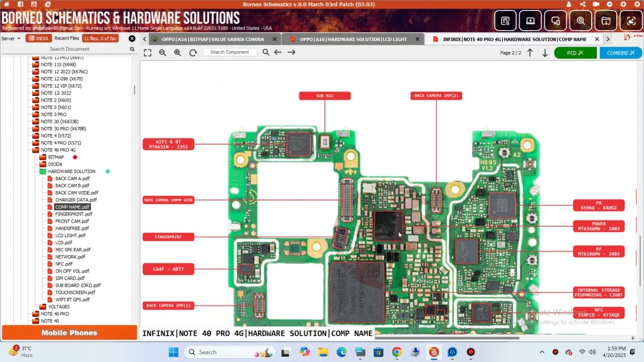Image resolution: width=644 pixels, height=362 pixels.
Task: Zoom out of the schematic
Action: (x=163, y=52)
